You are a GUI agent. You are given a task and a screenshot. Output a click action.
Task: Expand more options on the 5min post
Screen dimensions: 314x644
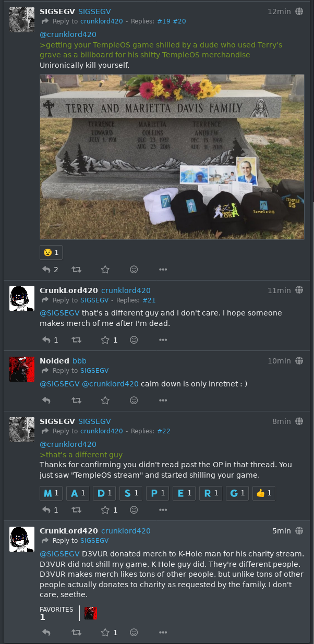pyautogui.click(x=163, y=633)
